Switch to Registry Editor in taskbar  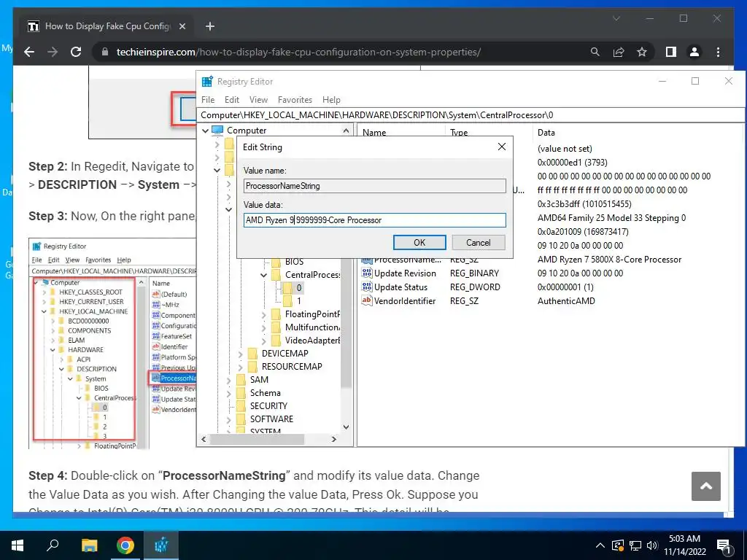pos(161,545)
